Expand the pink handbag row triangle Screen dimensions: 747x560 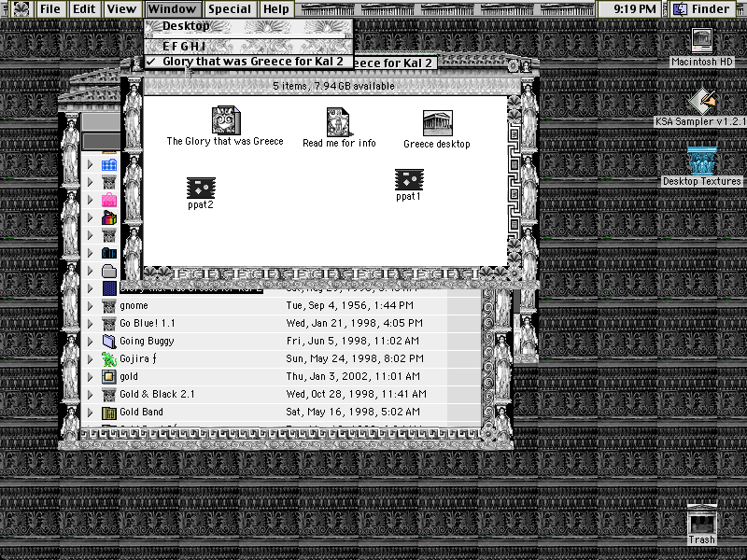(x=90, y=200)
